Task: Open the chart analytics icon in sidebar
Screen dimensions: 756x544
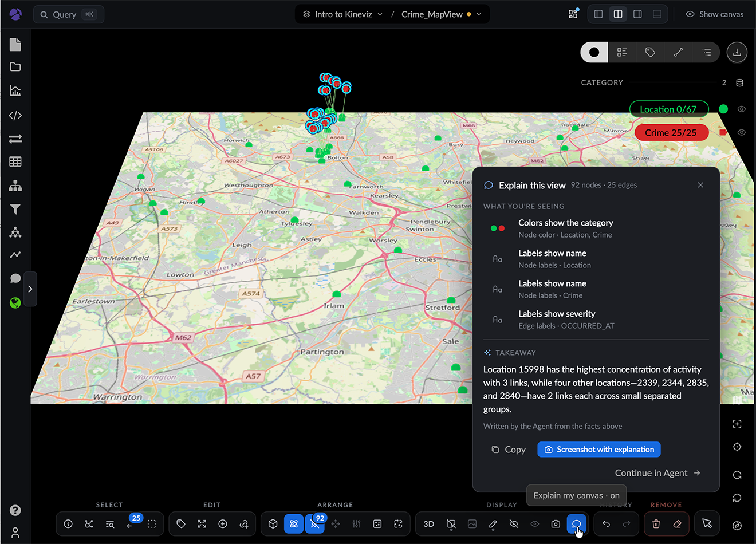Action: tap(15, 91)
